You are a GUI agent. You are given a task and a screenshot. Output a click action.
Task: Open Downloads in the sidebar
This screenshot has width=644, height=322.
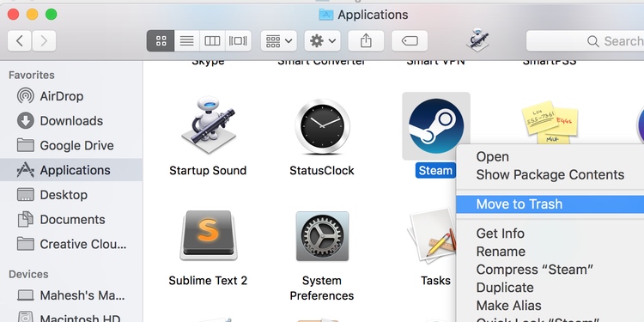(71, 121)
